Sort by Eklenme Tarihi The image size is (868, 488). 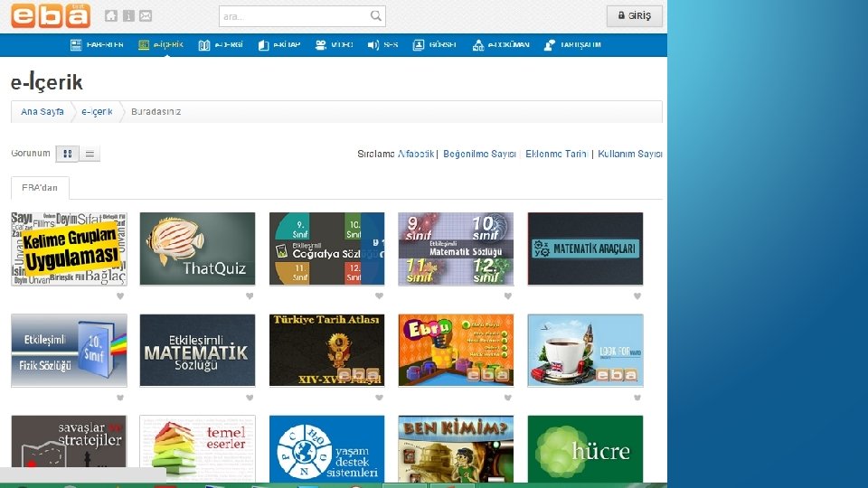[x=556, y=154]
